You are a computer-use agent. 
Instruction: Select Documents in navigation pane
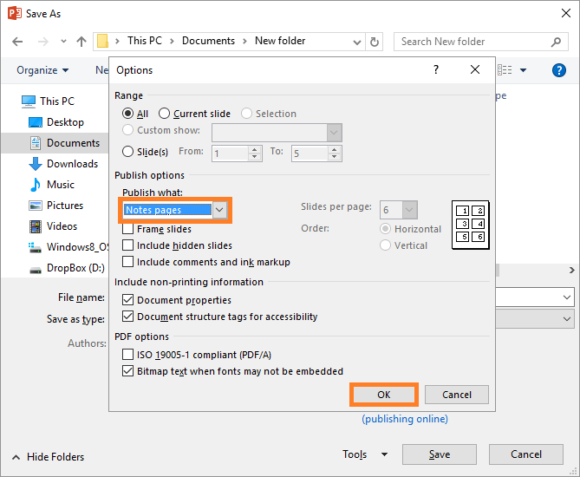click(65, 143)
